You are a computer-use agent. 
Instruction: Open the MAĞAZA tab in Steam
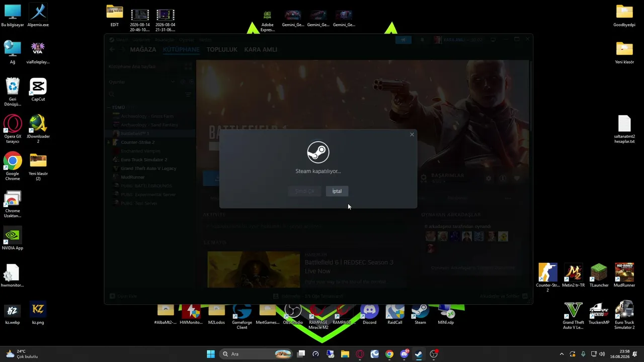point(143,49)
